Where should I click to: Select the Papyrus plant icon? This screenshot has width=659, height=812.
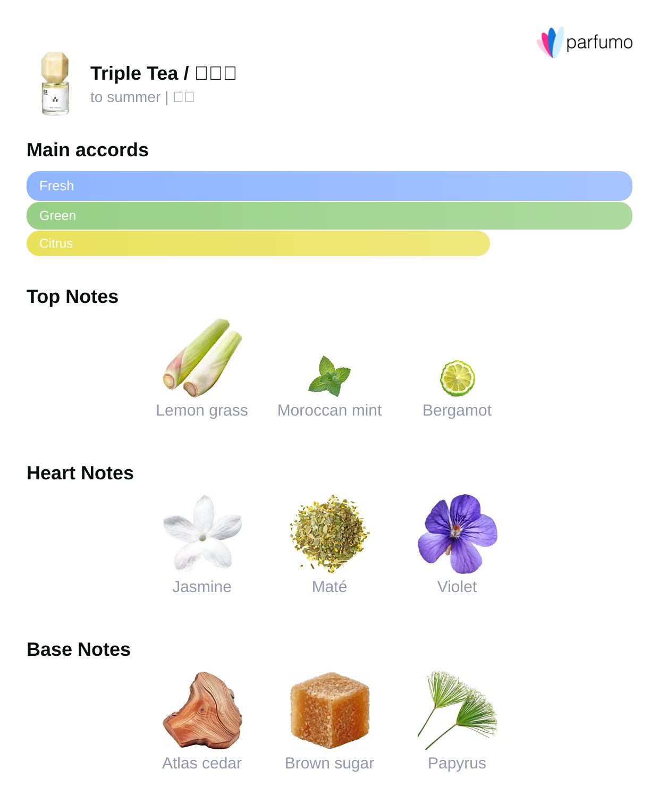coord(457,710)
